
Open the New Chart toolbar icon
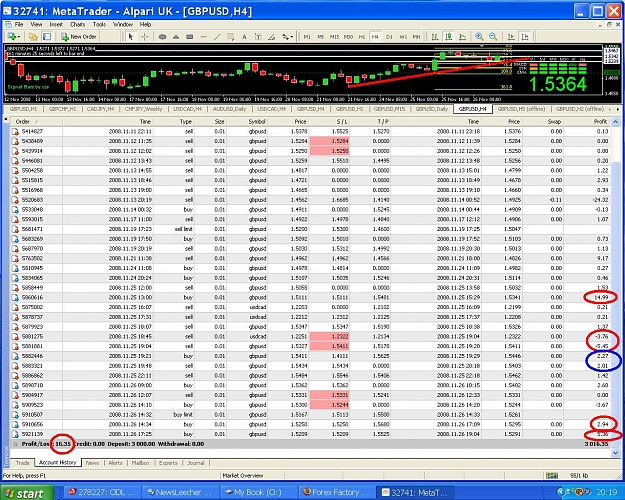(12, 37)
